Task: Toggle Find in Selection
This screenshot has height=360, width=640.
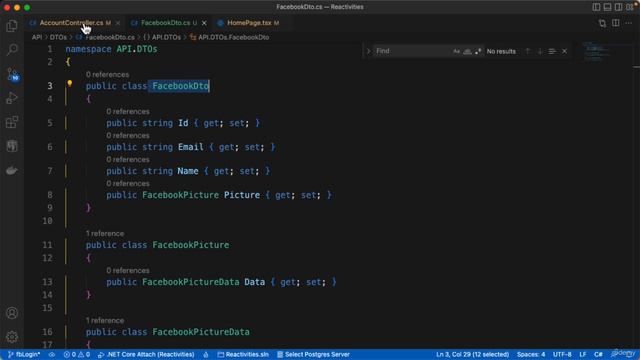Action: [552, 51]
